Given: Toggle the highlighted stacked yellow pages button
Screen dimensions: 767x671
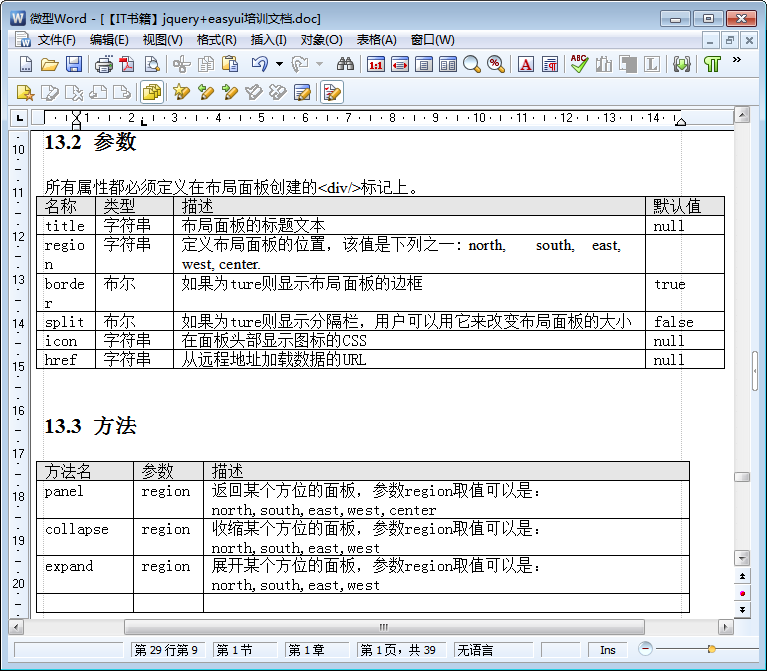Looking at the screenshot, I should (x=152, y=92).
